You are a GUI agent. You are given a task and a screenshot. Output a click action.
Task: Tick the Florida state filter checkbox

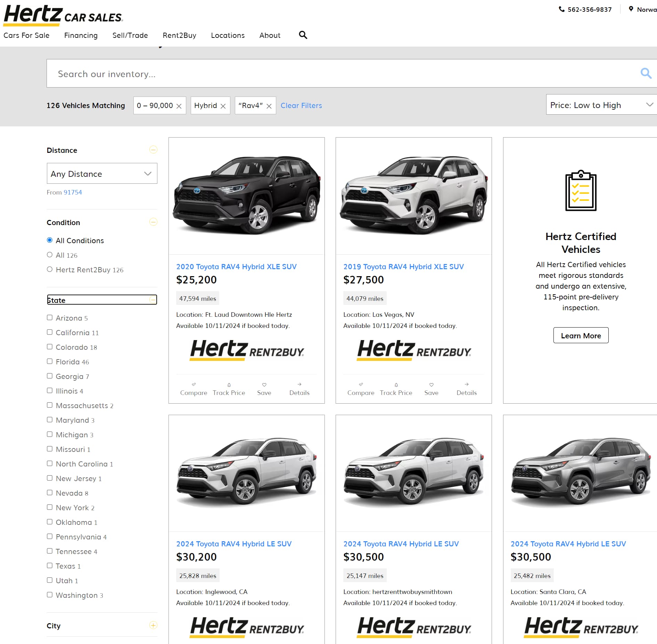pyautogui.click(x=50, y=362)
